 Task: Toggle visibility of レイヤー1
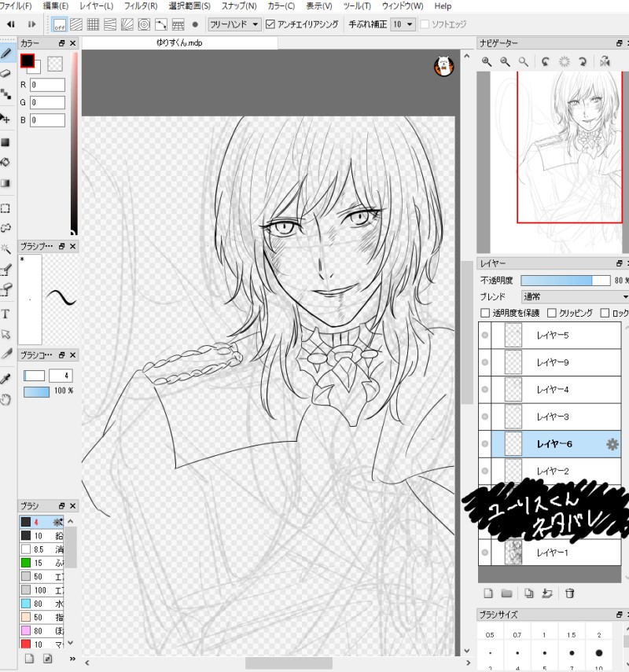pos(484,553)
